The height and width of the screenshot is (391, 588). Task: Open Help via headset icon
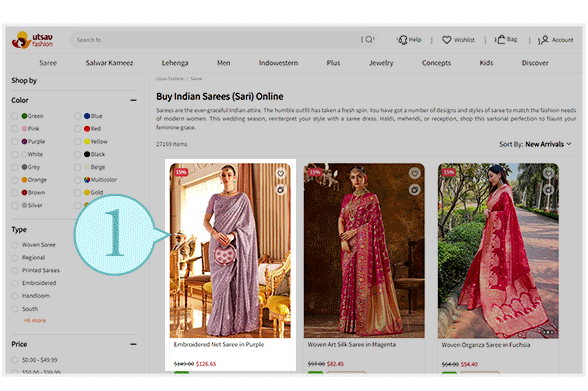pyautogui.click(x=403, y=40)
